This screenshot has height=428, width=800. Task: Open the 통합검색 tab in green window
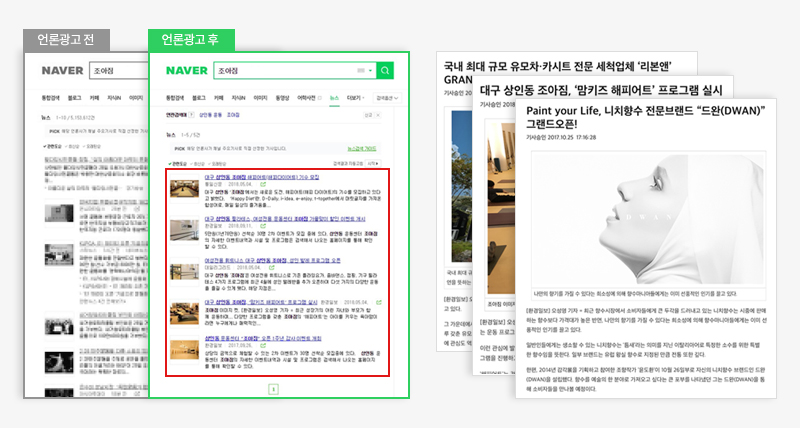175,98
